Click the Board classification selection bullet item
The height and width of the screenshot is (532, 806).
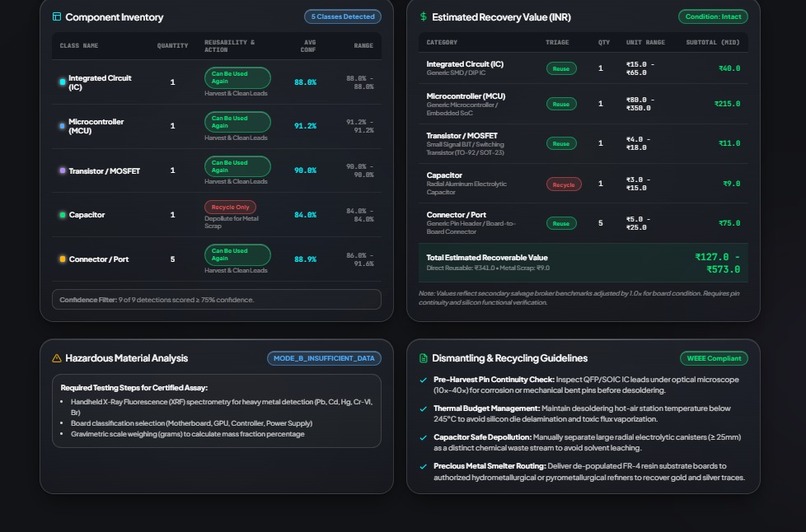pyautogui.click(x=191, y=423)
